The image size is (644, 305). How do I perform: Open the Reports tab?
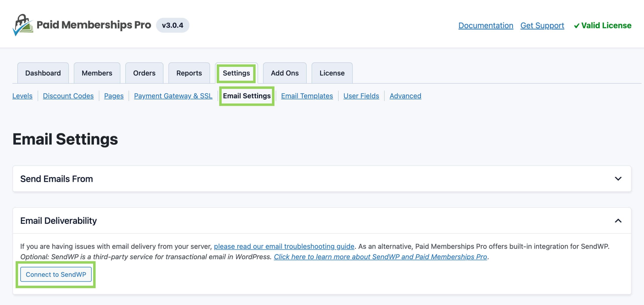tap(189, 73)
